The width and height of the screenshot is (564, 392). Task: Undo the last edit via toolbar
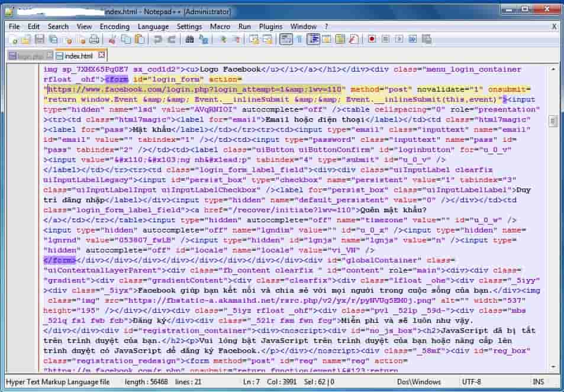(157, 39)
